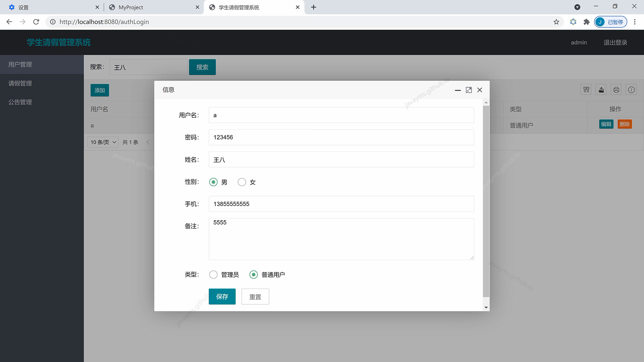
Task: Click the export data icon
Action: (601, 89)
